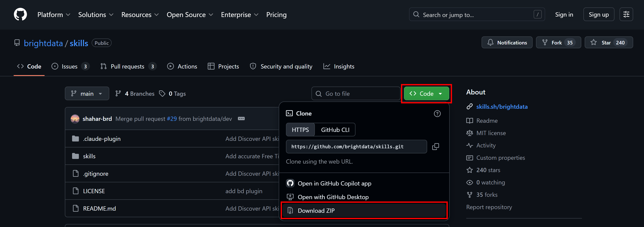Screen dimensions: 644x227
Task: Open the brightdata owner link
Action: [43, 43]
